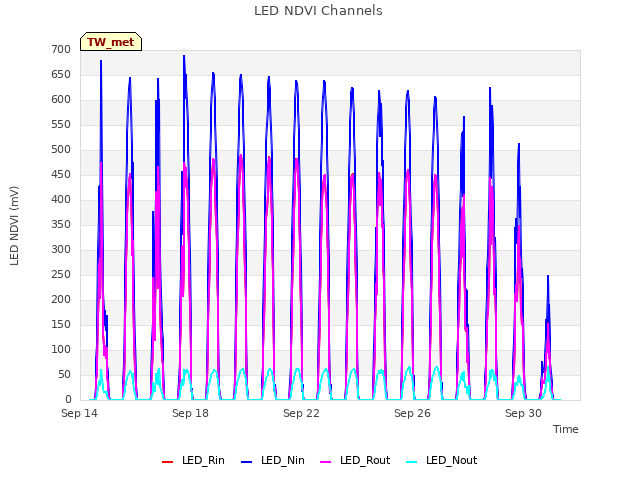The height and width of the screenshot is (480, 640).
Task: Click the y-axis label LED NDVI (mV)
Action: tap(14, 226)
